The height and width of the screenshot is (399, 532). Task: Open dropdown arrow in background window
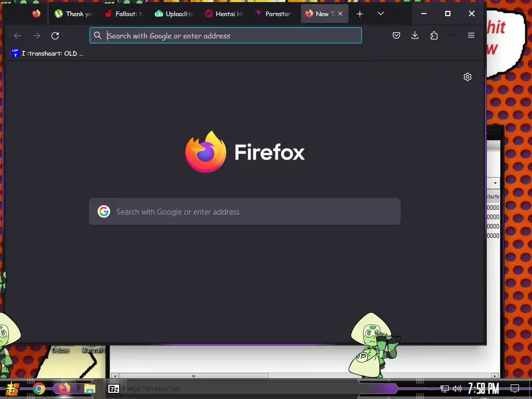click(495, 183)
